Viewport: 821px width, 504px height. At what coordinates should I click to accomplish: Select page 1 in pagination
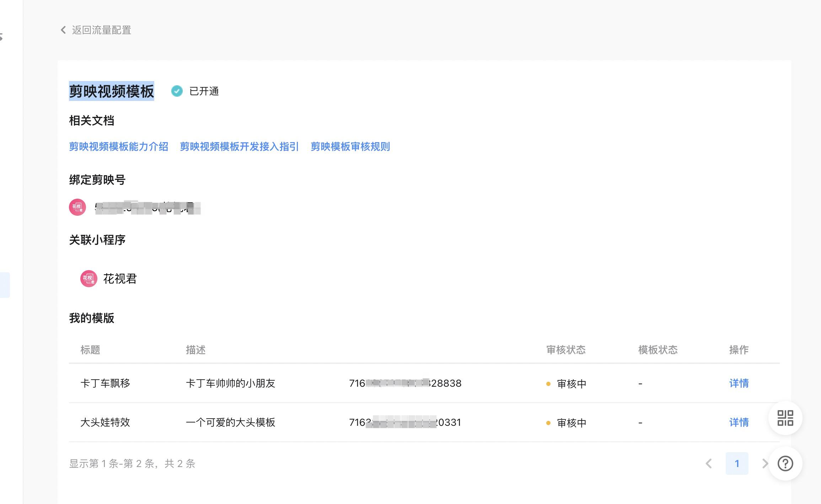[737, 463]
